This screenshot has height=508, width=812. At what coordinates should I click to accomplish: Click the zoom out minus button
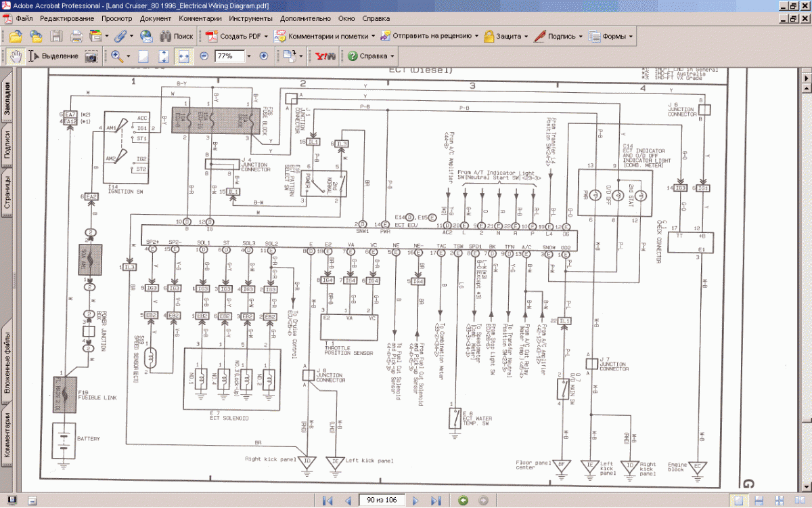tap(204, 56)
